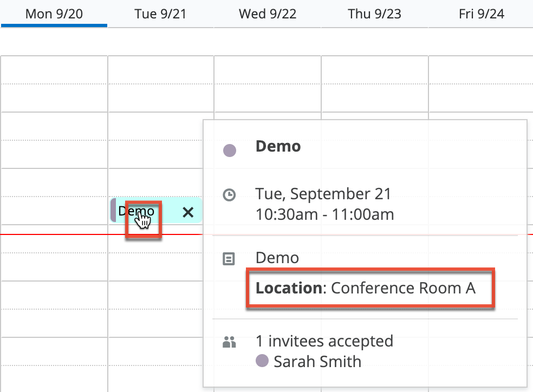Click the event color marker bar on the Demo block
The image size is (533, 392).
pyautogui.click(x=113, y=212)
